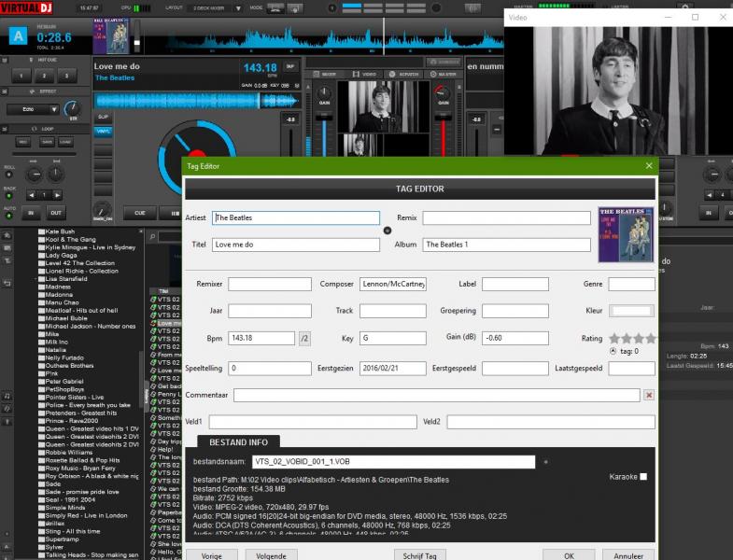Double the loop length with right arrow
This screenshot has width=733, height=560.
(x=57, y=195)
